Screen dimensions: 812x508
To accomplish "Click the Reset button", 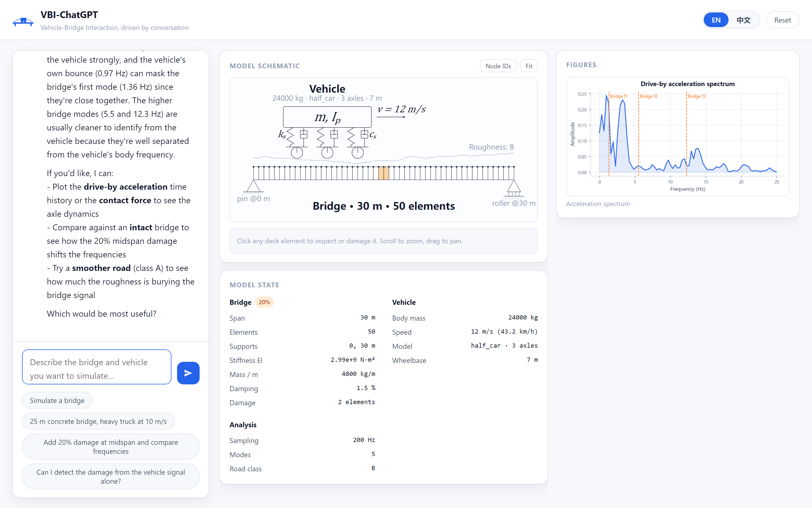I will tap(782, 20).
